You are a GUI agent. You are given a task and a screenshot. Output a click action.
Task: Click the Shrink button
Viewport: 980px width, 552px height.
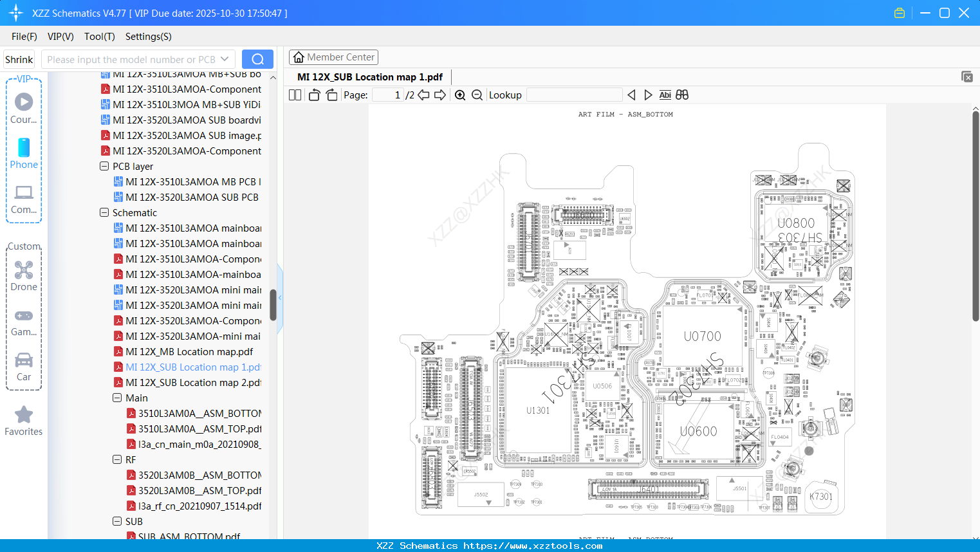[19, 59]
